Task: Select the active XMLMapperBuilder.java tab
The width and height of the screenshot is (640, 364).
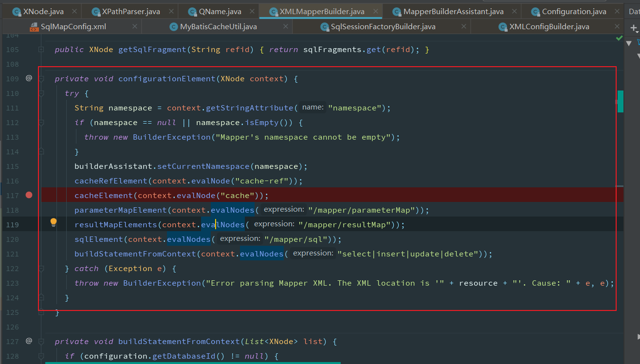Action: pos(322,11)
